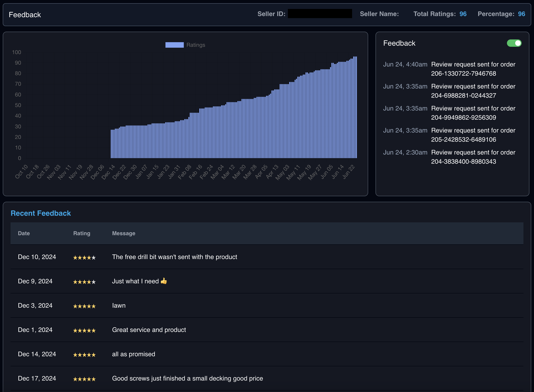The image size is (534, 392).
Task: Click the Recent Feedback heading
Action: pos(41,213)
